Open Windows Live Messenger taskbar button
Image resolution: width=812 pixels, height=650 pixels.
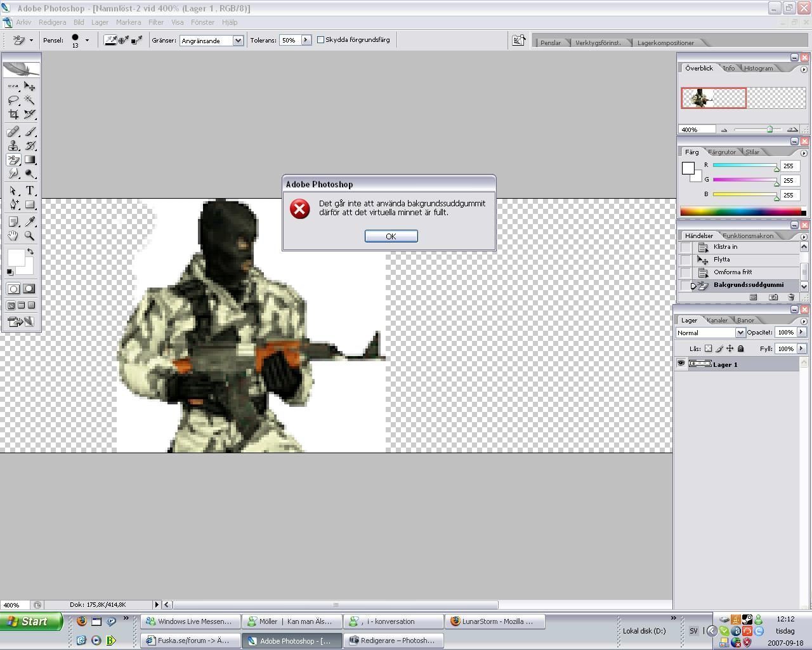pos(191,621)
